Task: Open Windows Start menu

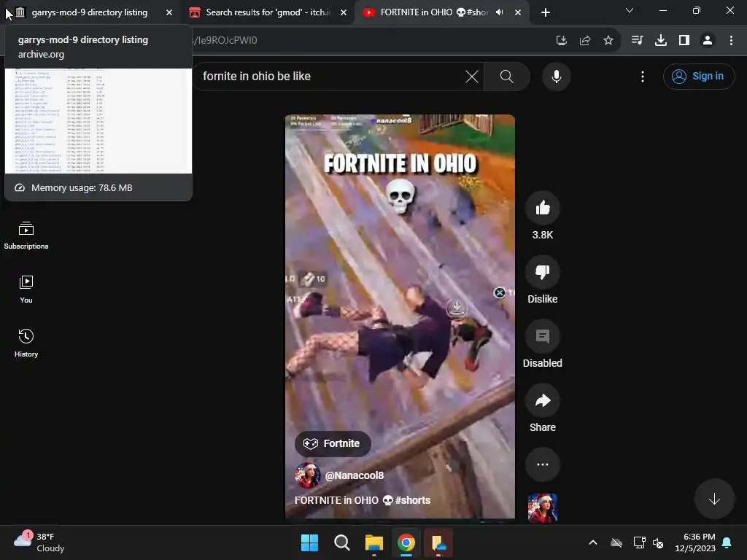Action: click(x=309, y=542)
